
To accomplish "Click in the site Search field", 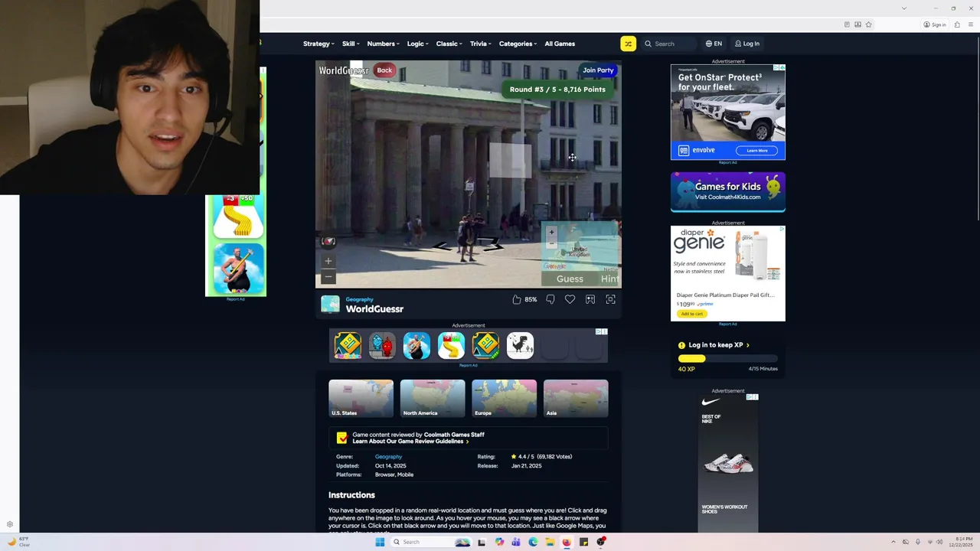I will [668, 44].
